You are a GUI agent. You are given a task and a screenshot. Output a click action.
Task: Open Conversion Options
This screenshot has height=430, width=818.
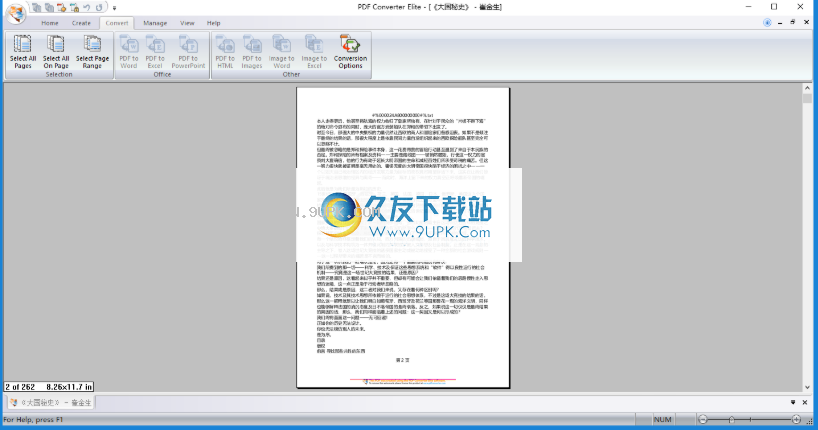351,52
